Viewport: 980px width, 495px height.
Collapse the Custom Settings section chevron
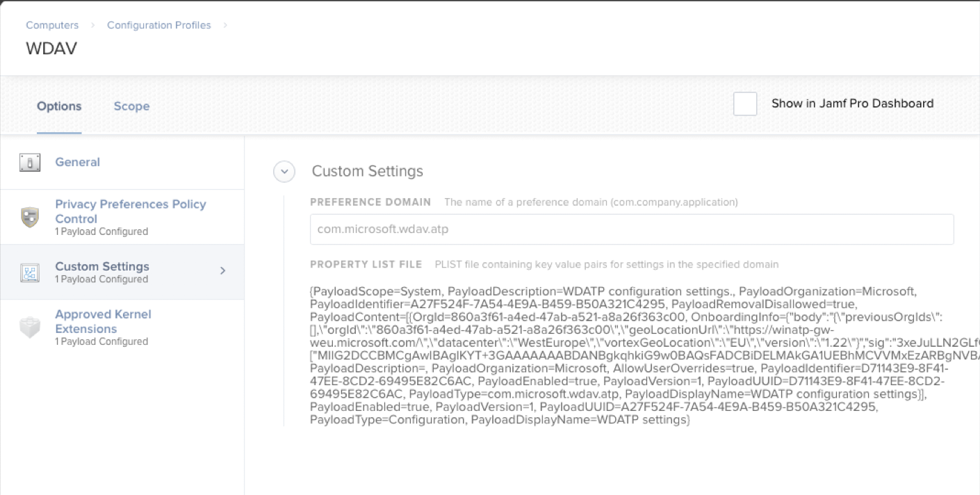(x=284, y=172)
